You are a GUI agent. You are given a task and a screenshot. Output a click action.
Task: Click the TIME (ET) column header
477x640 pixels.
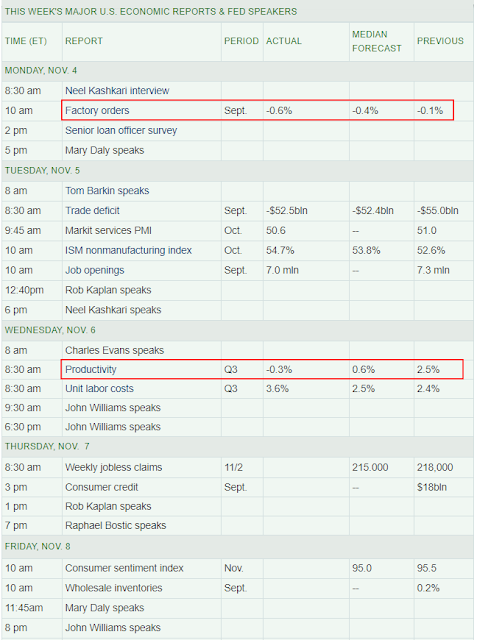pyautogui.click(x=26, y=41)
